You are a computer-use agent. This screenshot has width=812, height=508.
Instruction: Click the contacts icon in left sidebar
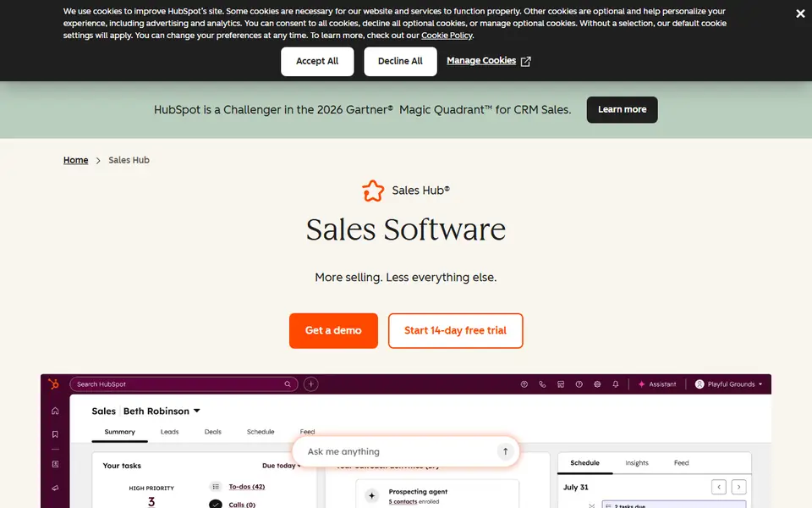(x=55, y=465)
